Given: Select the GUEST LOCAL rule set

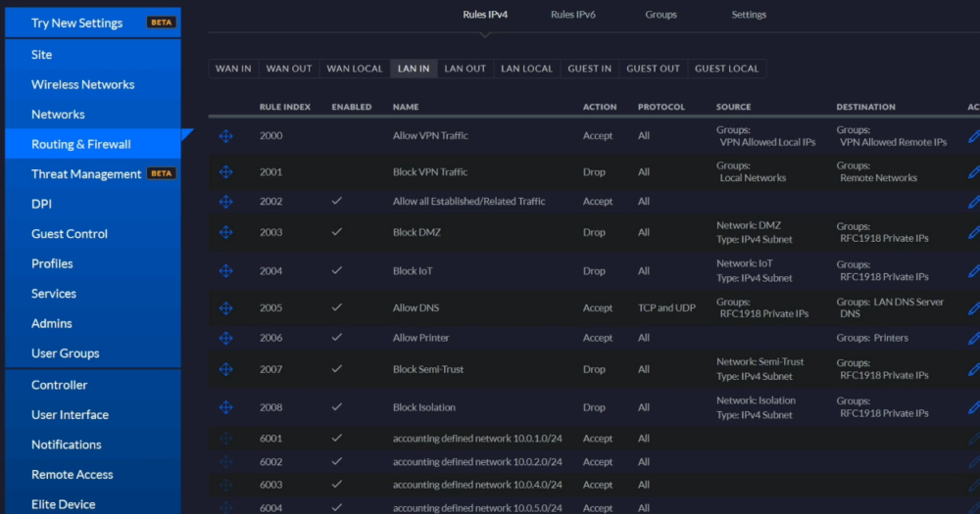Looking at the screenshot, I should 727,69.
